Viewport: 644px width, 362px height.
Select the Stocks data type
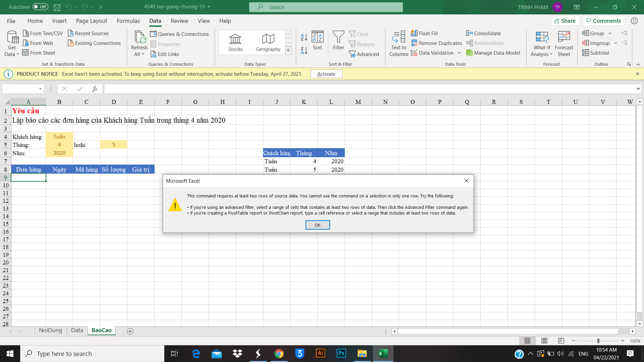235,43
